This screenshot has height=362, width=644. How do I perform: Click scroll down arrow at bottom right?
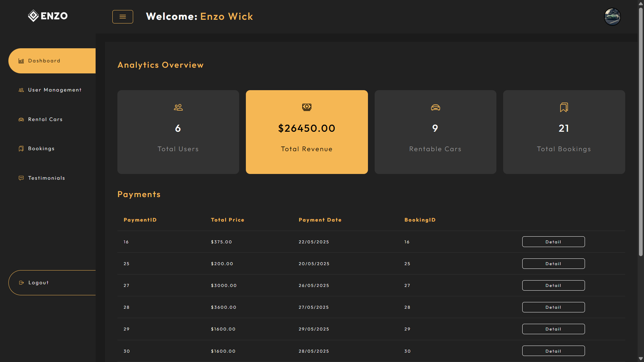click(641, 359)
